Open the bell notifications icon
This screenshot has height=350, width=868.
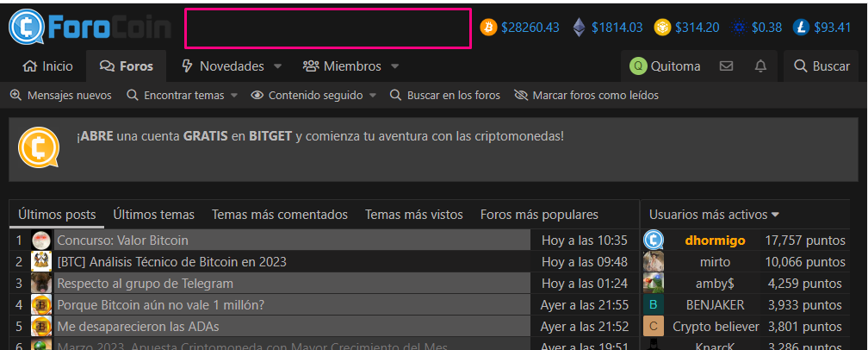coord(760,66)
